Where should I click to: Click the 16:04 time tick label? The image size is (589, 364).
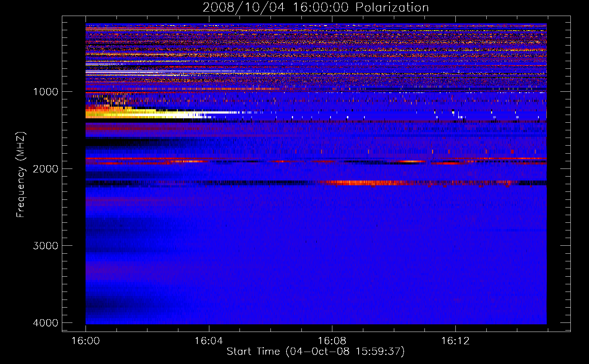(x=209, y=341)
